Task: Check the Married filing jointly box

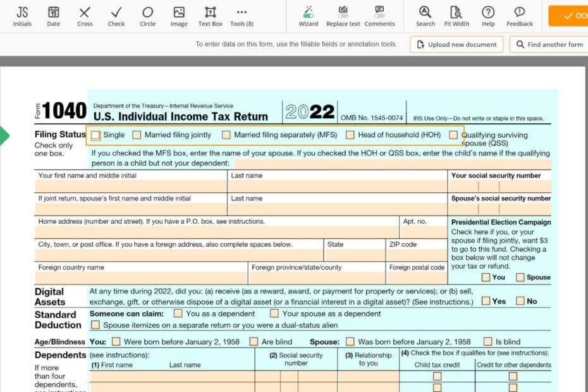Action: tap(137, 135)
